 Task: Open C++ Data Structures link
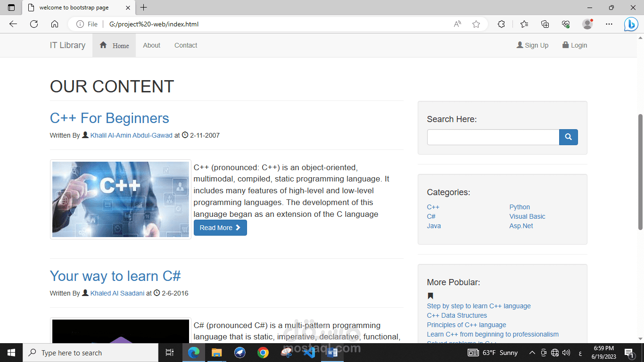(457, 315)
